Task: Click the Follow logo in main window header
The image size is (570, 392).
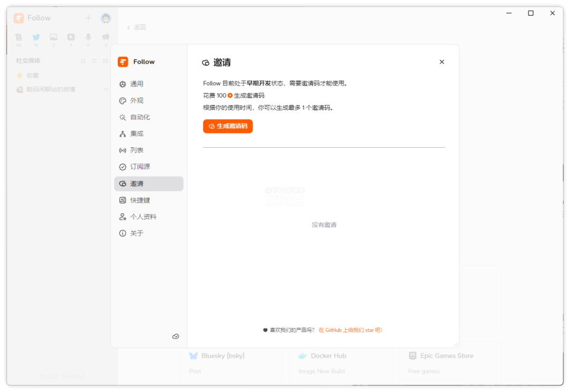Action: (x=19, y=18)
